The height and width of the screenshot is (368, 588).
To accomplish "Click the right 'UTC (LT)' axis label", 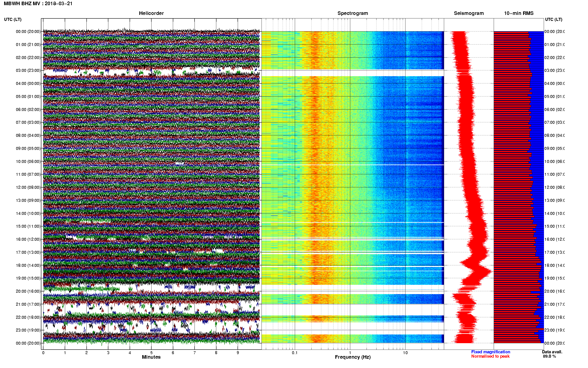I will pyautogui.click(x=553, y=19).
